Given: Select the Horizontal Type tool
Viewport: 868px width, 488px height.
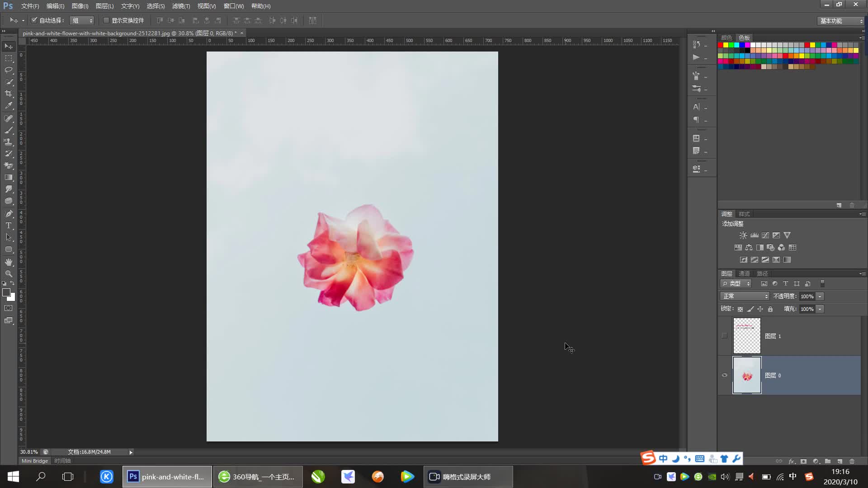Looking at the screenshot, I should (x=9, y=225).
